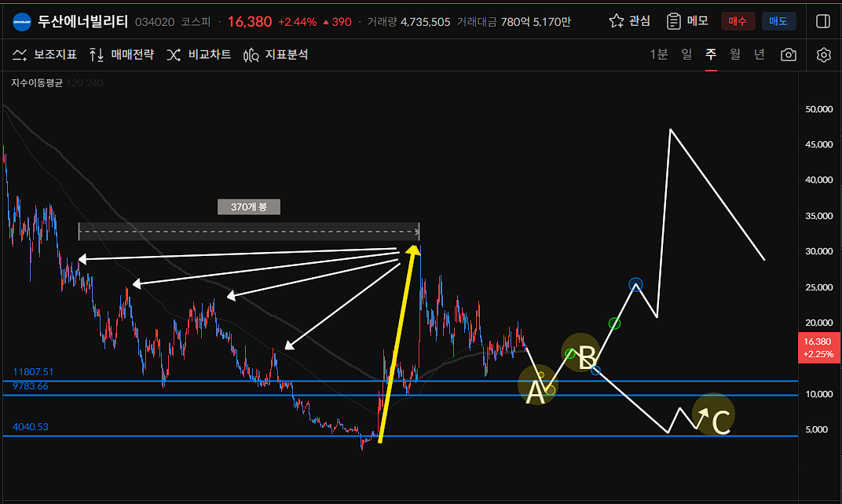842x504 pixels.
Task: Click the 240 moving average period value
Action: [93, 83]
